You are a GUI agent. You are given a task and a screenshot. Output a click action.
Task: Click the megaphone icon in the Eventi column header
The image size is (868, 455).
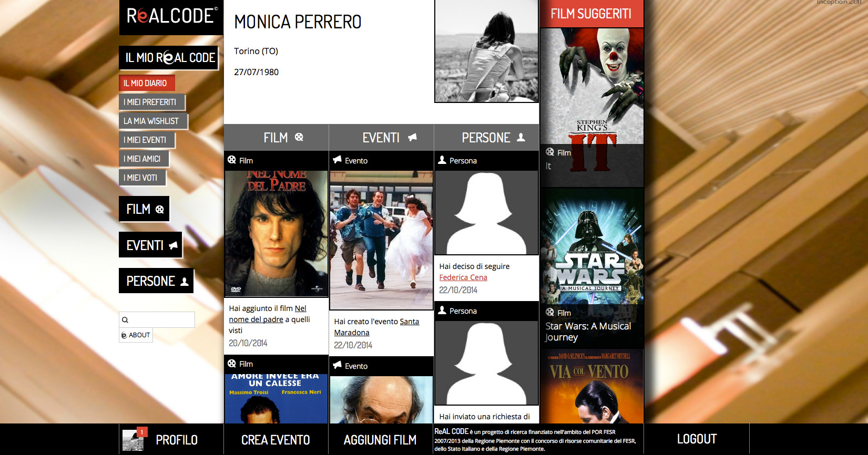(413, 137)
